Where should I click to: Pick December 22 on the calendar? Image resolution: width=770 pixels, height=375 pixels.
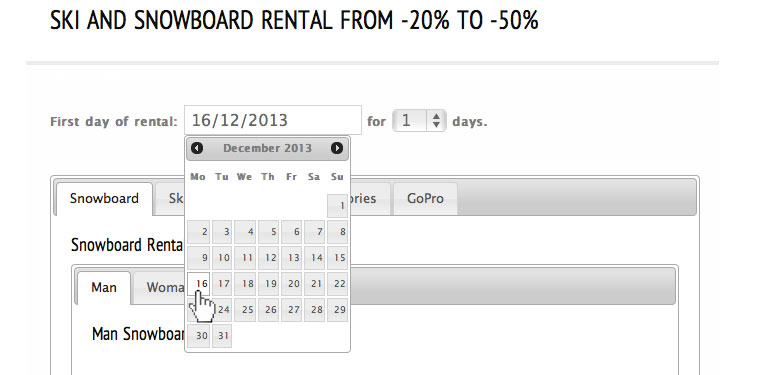[338, 284]
